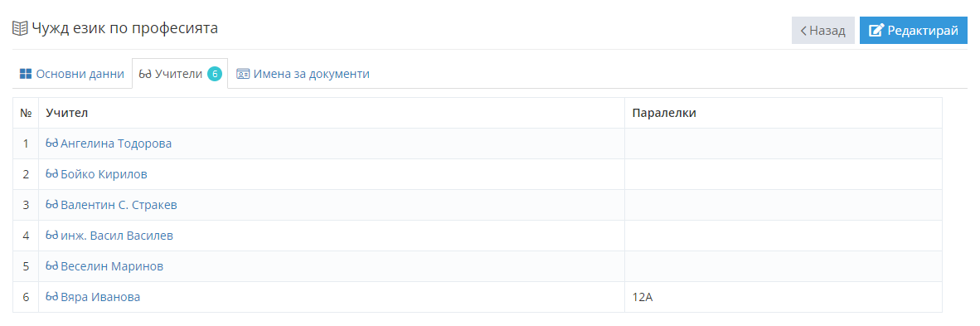Image resolution: width=980 pixels, height=326 pixels.
Task: Click row number 3 cell
Action: point(26,205)
